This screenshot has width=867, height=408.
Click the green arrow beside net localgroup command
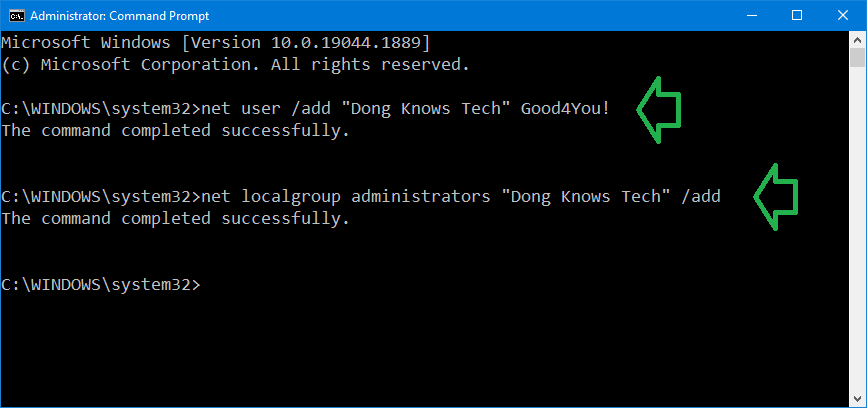[775, 197]
